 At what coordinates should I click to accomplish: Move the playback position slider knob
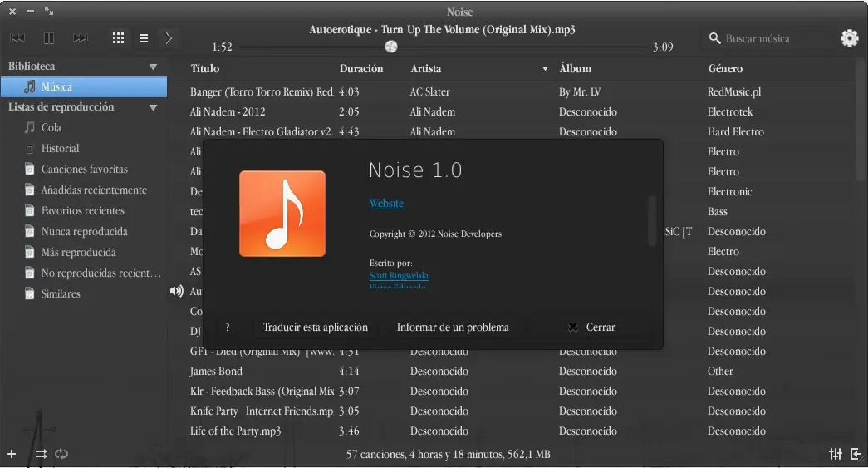click(391, 47)
